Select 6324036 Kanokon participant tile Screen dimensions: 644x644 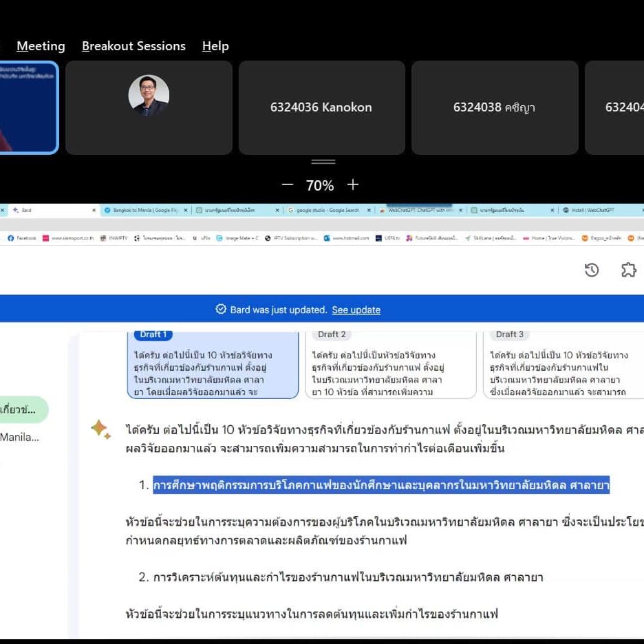321,107
